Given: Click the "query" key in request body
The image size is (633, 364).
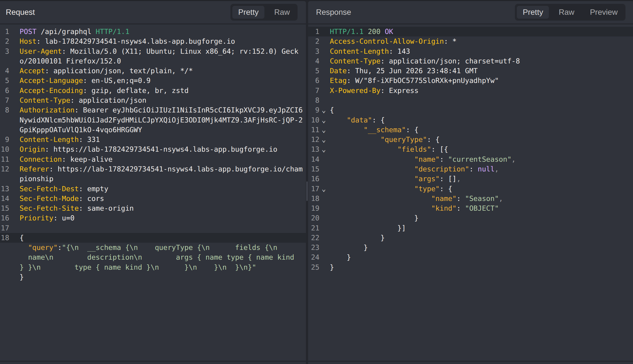Looking at the screenshot, I should pyautogui.click(x=43, y=248).
